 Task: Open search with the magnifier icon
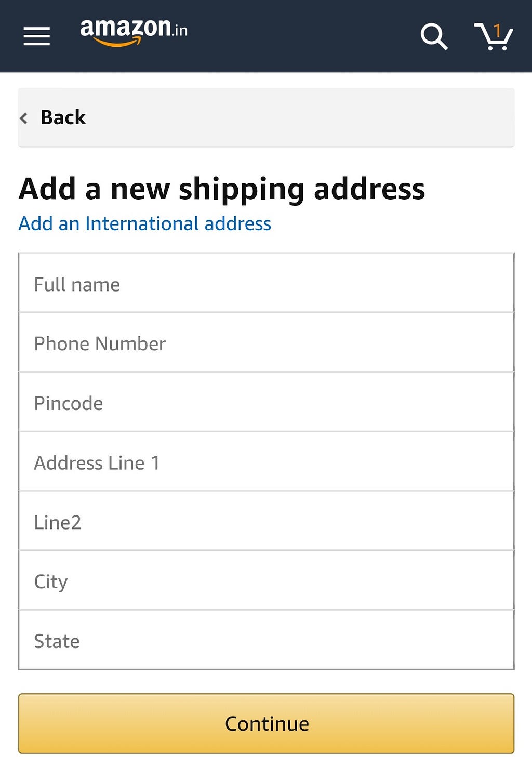[434, 36]
